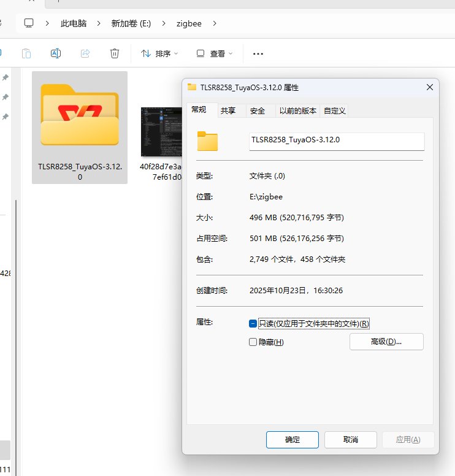The width and height of the screenshot is (455, 476).
Task: Click the Advanced button in attributes
Action: (x=386, y=342)
